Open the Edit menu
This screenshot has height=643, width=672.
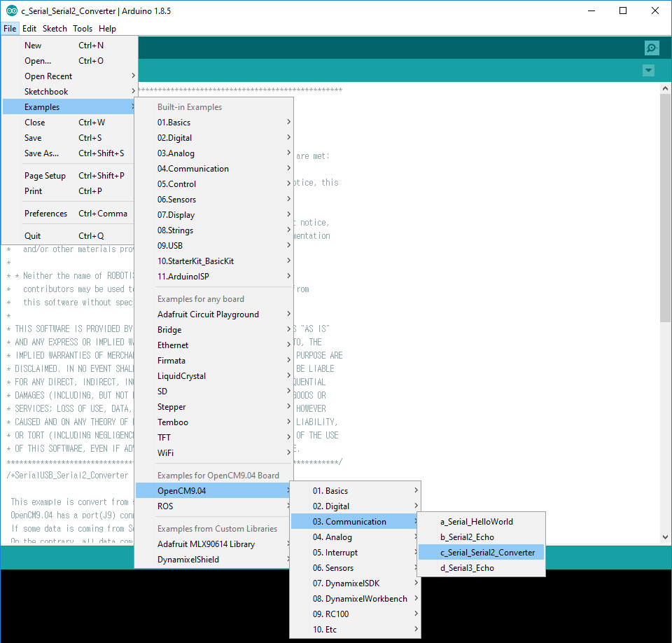coord(29,29)
